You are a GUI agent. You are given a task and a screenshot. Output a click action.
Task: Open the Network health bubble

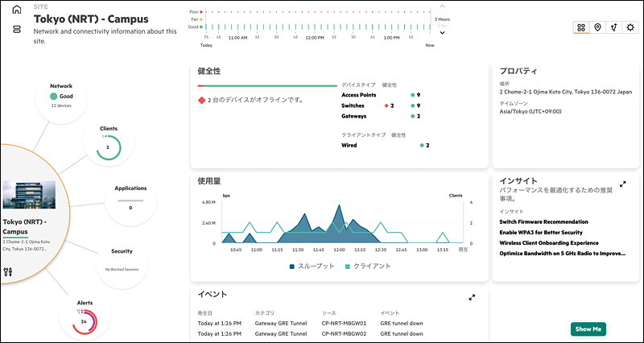[61, 97]
